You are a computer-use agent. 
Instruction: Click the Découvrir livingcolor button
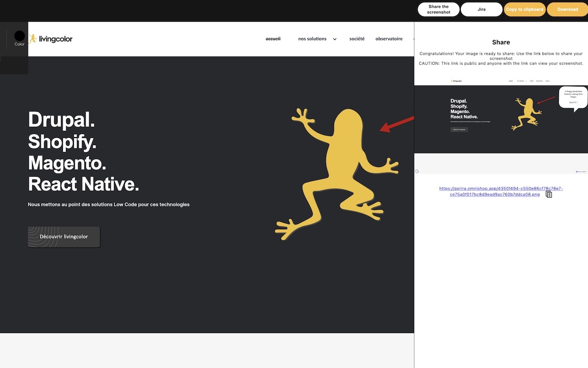pyautogui.click(x=64, y=236)
